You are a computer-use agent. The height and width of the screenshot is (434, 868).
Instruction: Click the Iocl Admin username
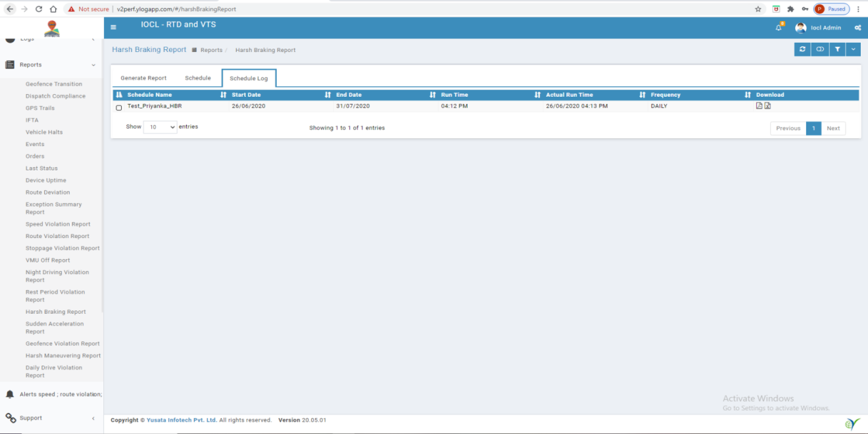point(826,28)
